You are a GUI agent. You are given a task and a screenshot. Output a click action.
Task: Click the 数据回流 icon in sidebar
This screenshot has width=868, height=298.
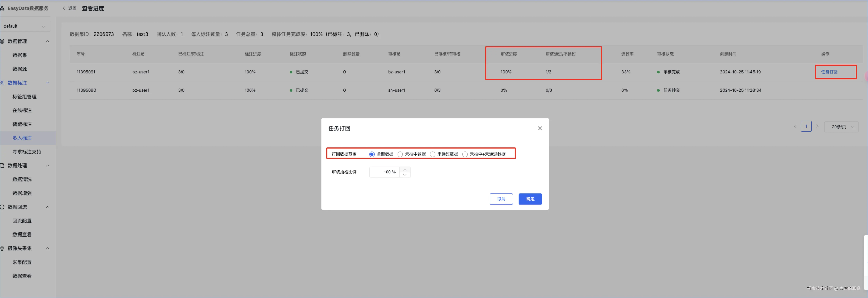(x=2, y=207)
